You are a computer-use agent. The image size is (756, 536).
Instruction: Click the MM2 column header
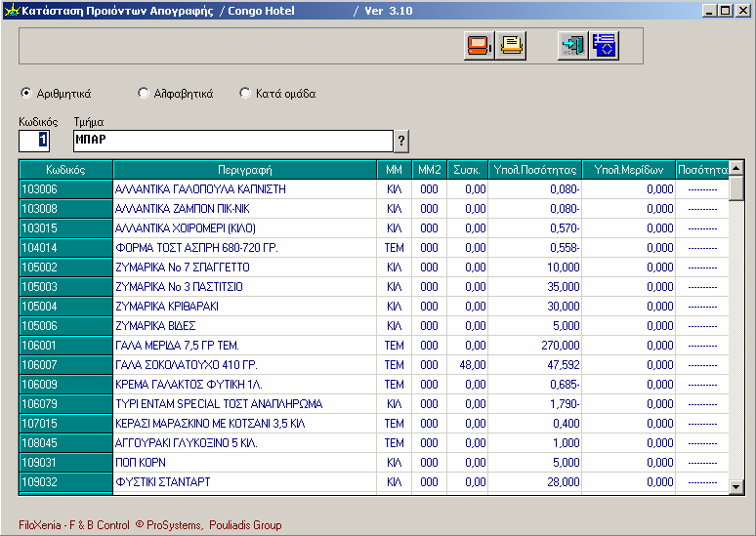click(429, 170)
